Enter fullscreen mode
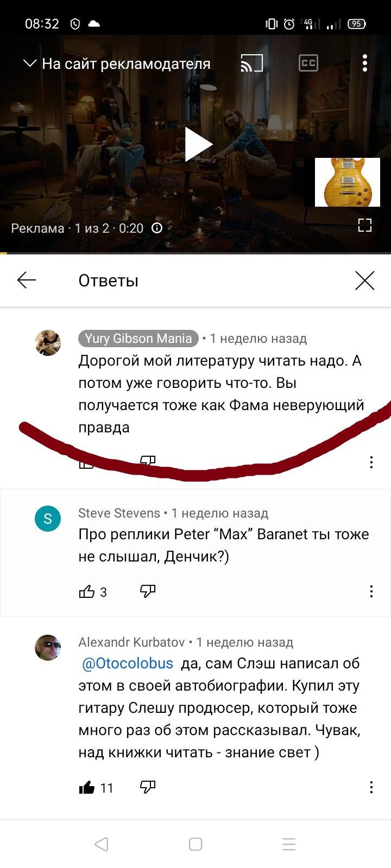Image resolution: width=391 pixels, height=868 pixels. (x=365, y=225)
